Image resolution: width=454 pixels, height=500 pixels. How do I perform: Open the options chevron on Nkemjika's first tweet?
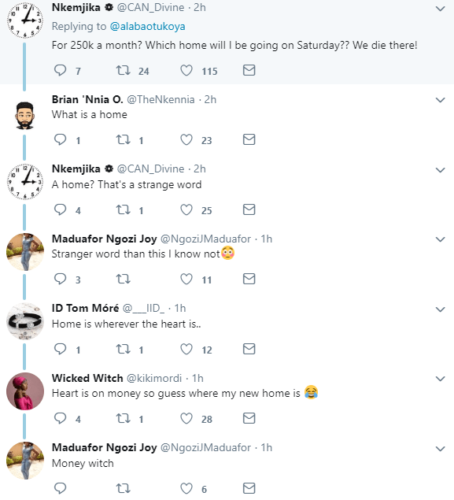tap(440, 9)
